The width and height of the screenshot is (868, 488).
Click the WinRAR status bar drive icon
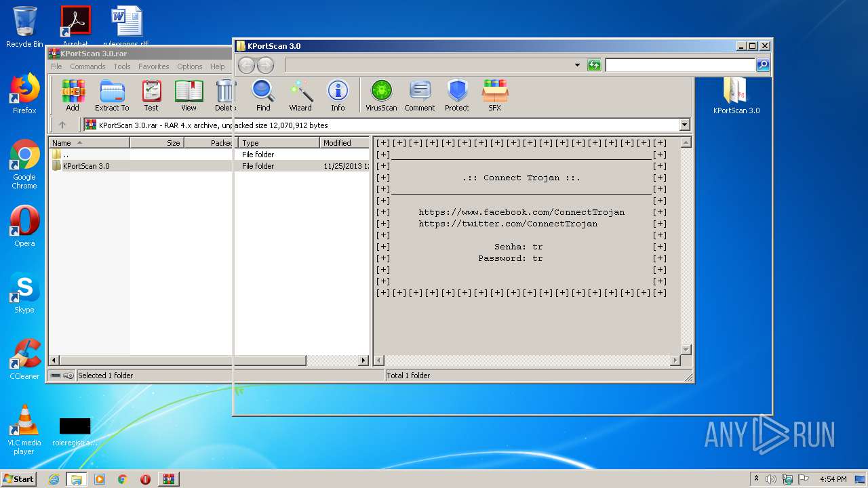point(56,375)
